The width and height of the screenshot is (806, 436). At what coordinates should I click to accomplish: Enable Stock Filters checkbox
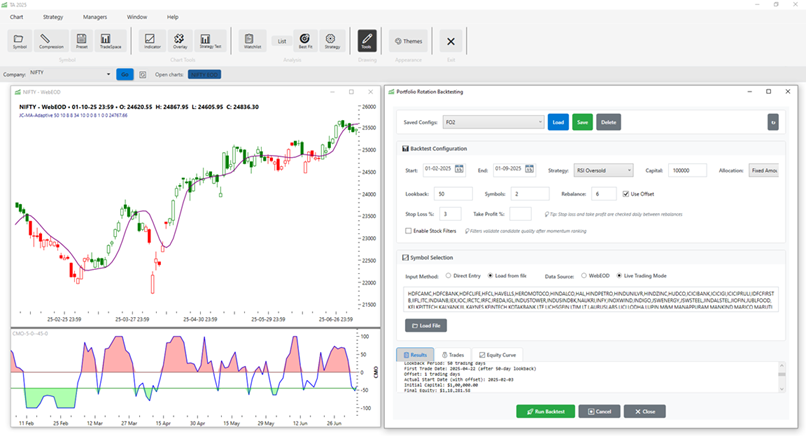coord(408,231)
